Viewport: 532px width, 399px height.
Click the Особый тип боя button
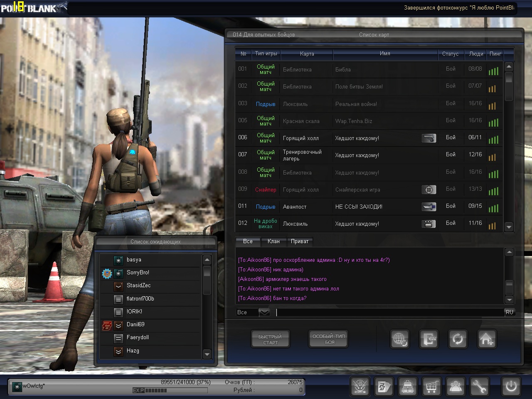[x=329, y=339]
